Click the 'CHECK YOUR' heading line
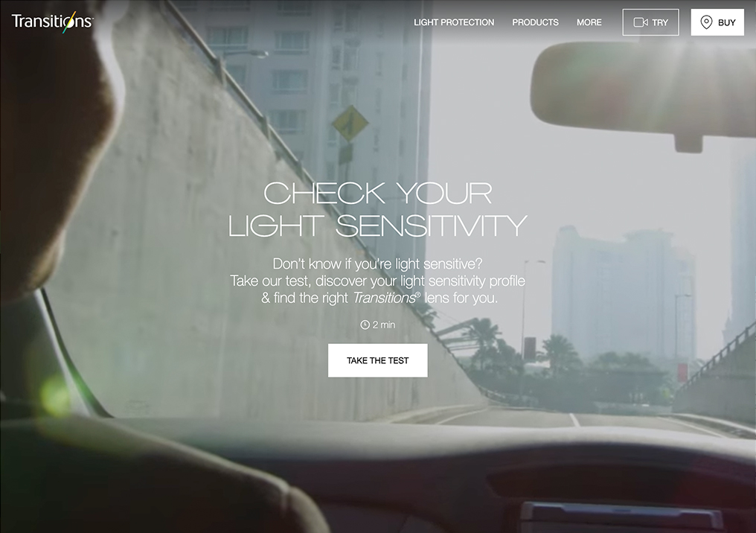 click(x=377, y=193)
